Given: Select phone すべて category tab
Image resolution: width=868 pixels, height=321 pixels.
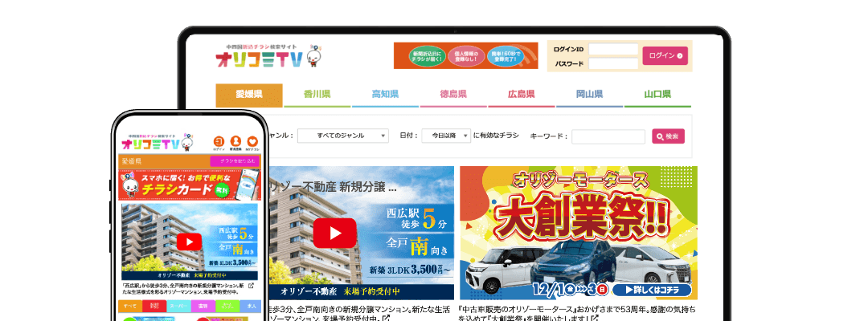Looking at the screenshot, I should click(x=130, y=306).
